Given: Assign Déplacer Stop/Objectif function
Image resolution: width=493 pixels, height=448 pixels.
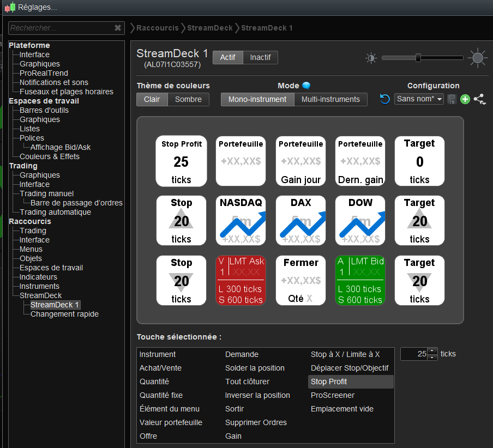Looking at the screenshot, I should (350, 368).
